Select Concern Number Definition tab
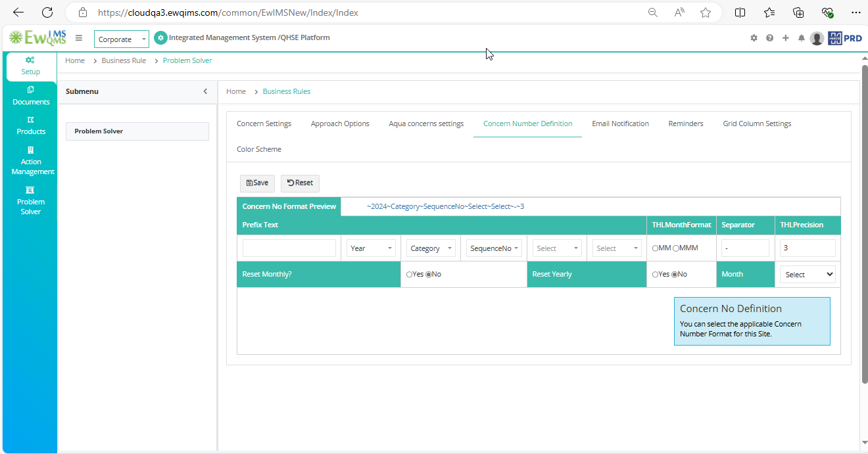Viewport: 868px width, 454px height. point(527,124)
